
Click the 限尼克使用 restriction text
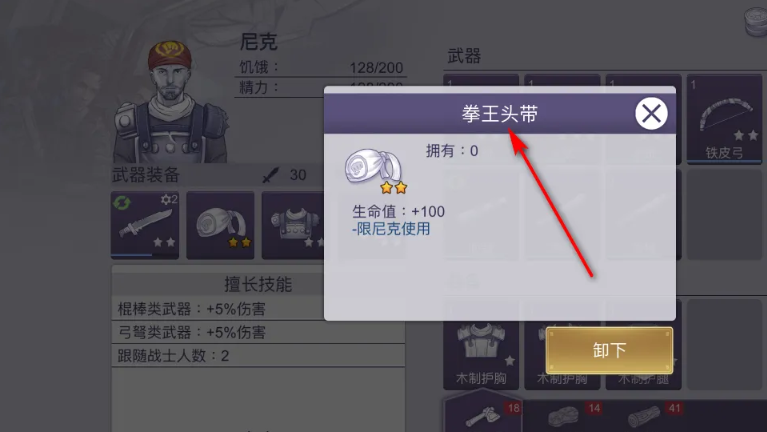[x=391, y=229]
